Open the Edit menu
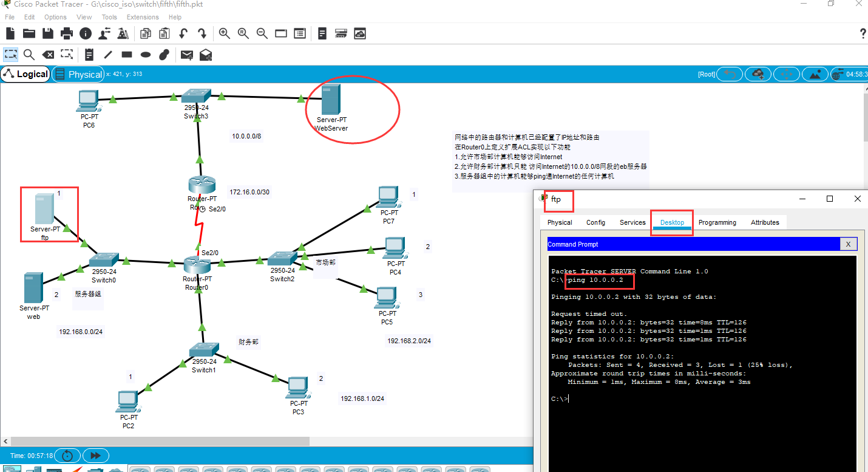Image resolution: width=868 pixels, height=472 pixels. pos(29,17)
